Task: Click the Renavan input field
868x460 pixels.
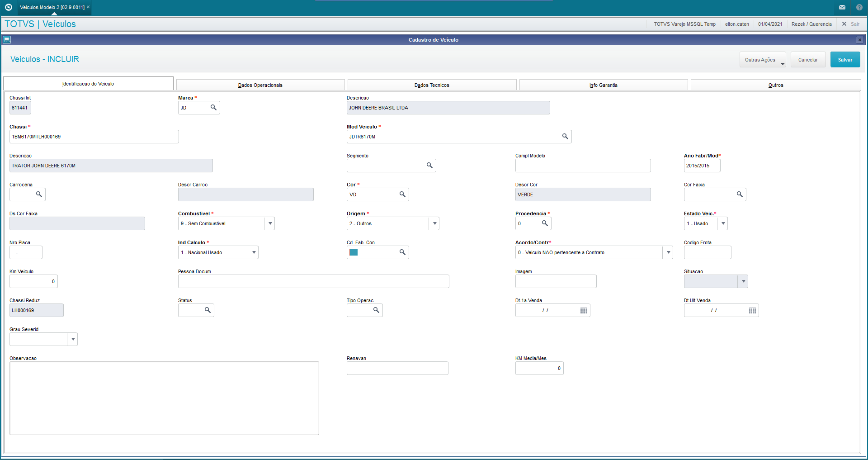Action: click(397, 368)
